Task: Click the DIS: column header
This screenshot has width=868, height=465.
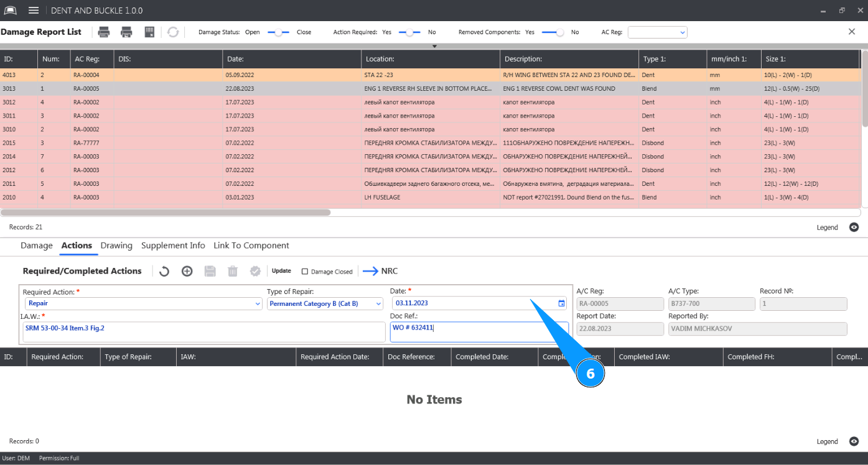Action: pos(169,59)
